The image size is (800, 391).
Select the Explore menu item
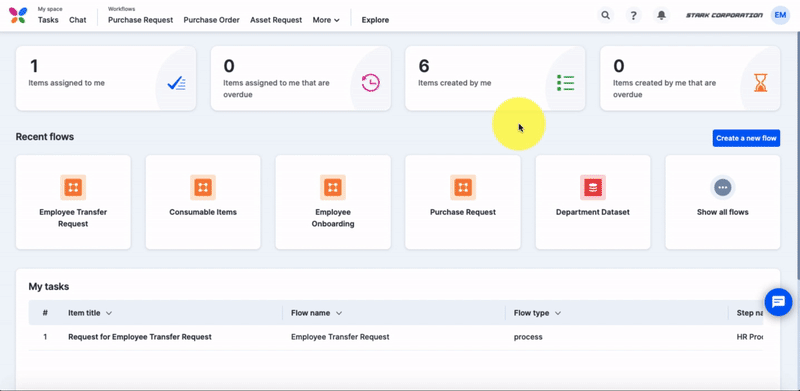pyautogui.click(x=375, y=20)
